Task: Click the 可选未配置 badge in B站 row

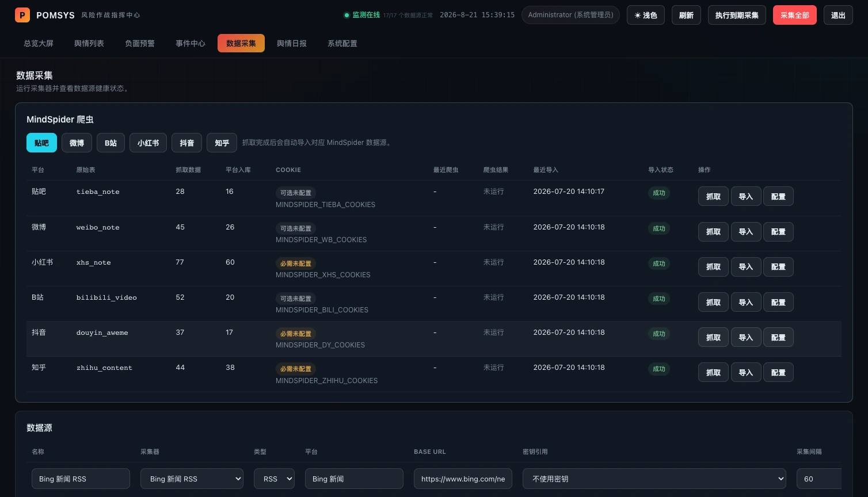Action: (296, 299)
